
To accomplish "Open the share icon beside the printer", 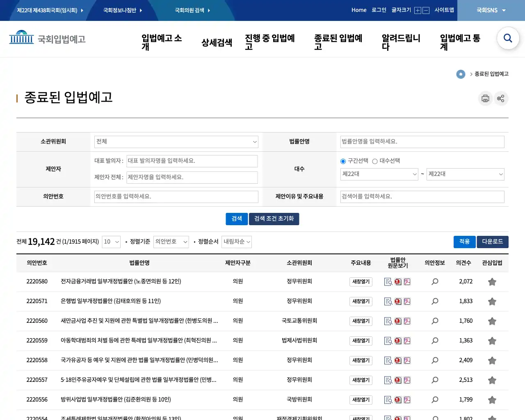I will pyautogui.click(x=501, y=98).
